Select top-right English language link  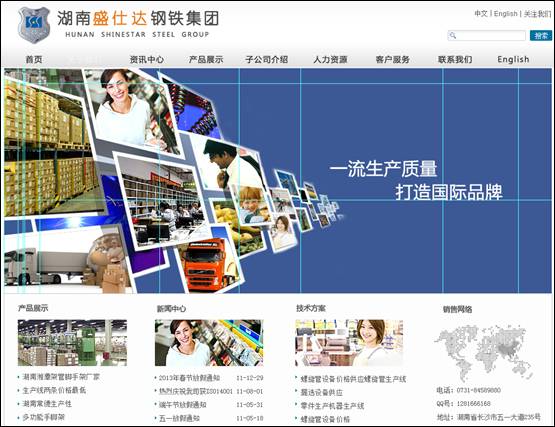pos(505,14)
